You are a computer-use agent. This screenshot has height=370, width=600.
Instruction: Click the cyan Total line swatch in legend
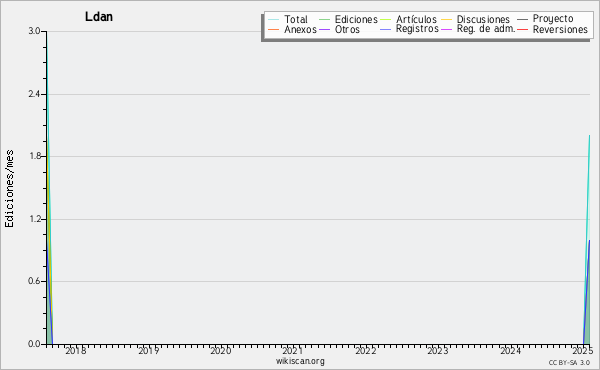click(274, 20)
